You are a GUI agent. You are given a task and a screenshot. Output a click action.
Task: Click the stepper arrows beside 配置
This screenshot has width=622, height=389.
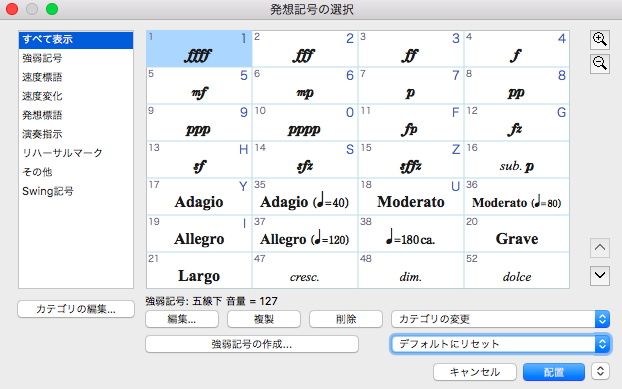(600, 372)
